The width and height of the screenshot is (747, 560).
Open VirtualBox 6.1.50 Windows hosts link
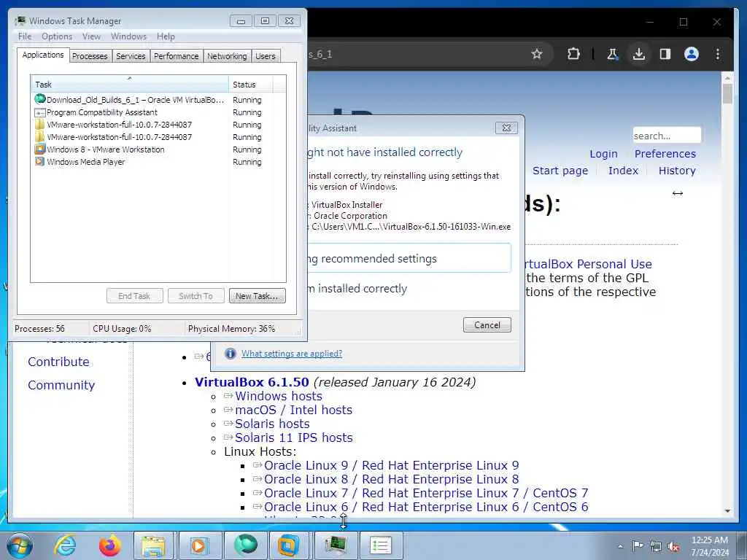(278, 396)
